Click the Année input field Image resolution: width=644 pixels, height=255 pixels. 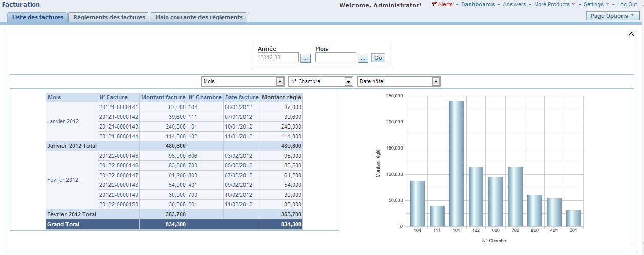(x=278, y=58)
